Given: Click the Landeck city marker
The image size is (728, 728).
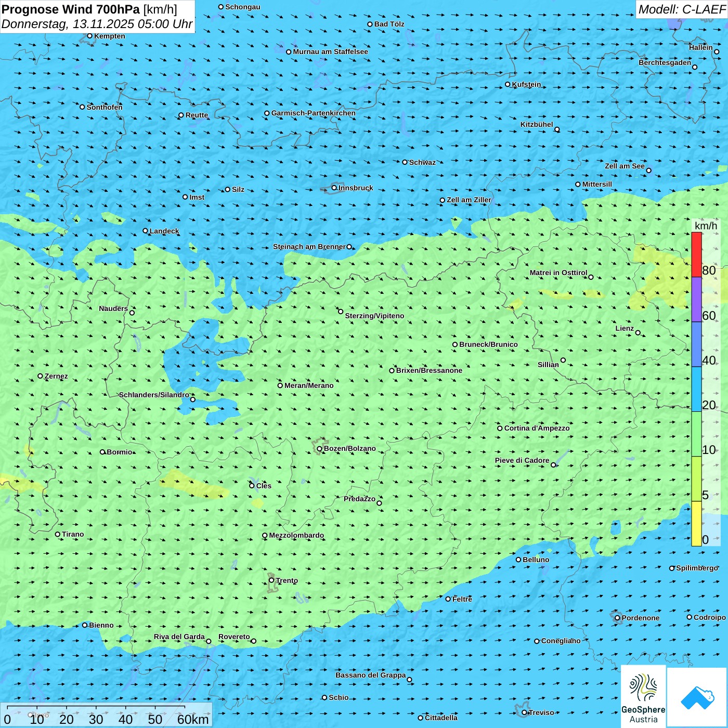Looking at the screenshot, I should tap(146, 231).
